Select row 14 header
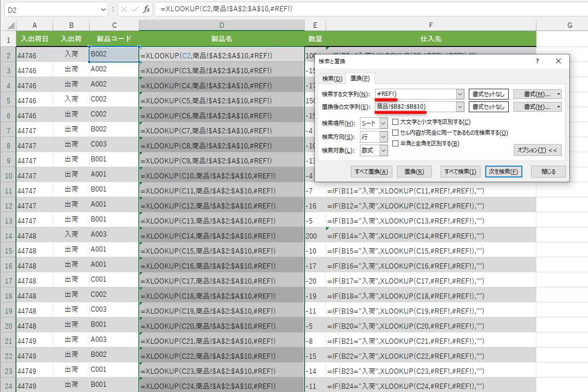Screen dimensions: 588x392 8,236
